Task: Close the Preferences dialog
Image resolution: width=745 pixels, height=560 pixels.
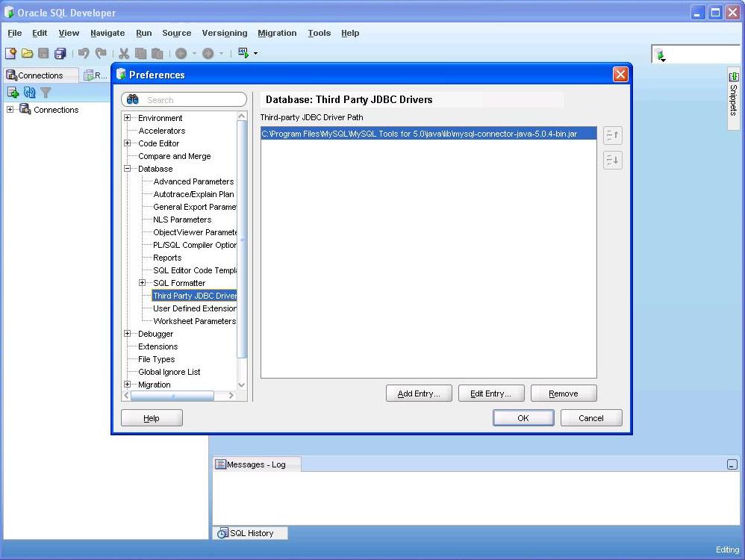Action: click(620, 74)
